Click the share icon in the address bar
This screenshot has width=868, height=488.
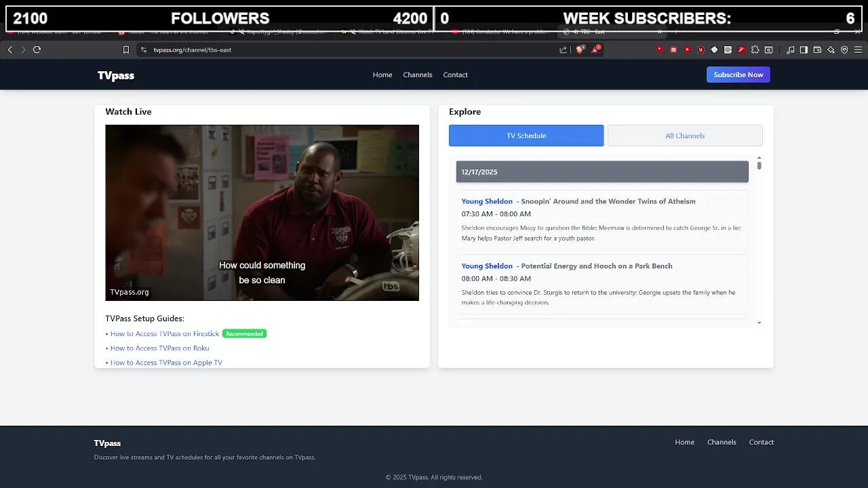pos(563,49)
